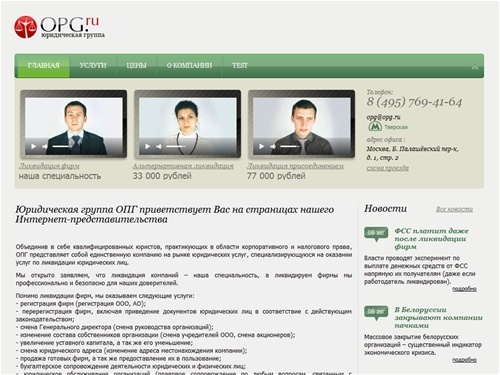500x375 pixels.
Task: Follow the Ликвидация присоединением link
Action: point(295,166)
